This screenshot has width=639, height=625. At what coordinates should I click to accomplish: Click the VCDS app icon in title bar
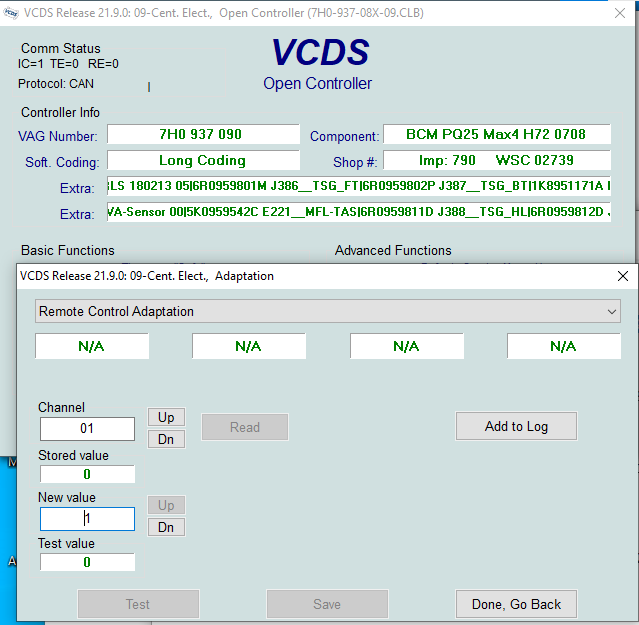tap(11, 13)
